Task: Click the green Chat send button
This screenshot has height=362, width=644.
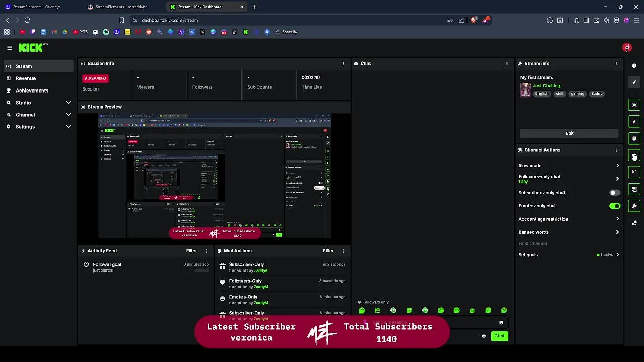Action: tap(499, 336)
